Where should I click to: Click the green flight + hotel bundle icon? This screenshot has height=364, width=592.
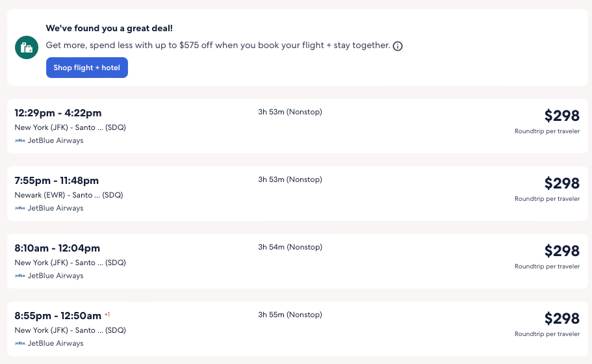coord(26,47)
